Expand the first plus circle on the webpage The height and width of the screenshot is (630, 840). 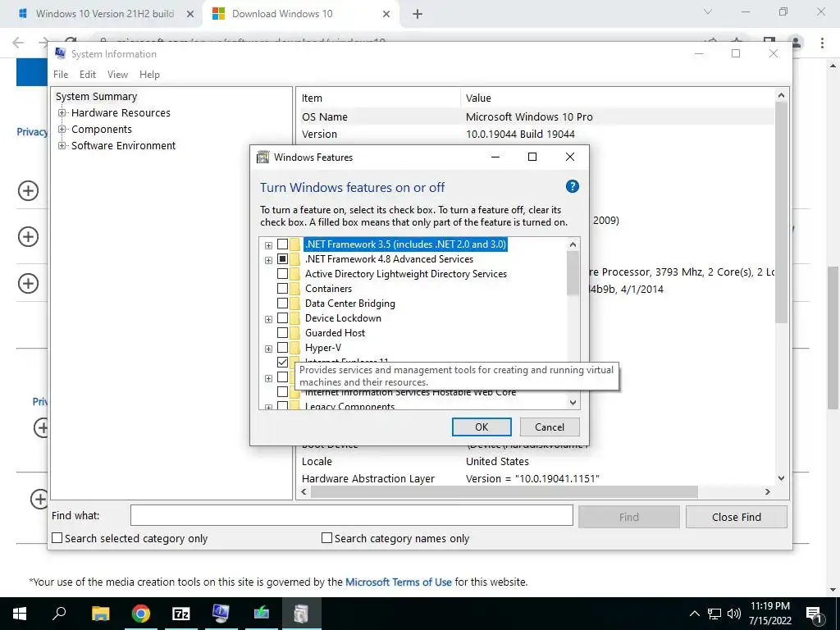[29, 190]
